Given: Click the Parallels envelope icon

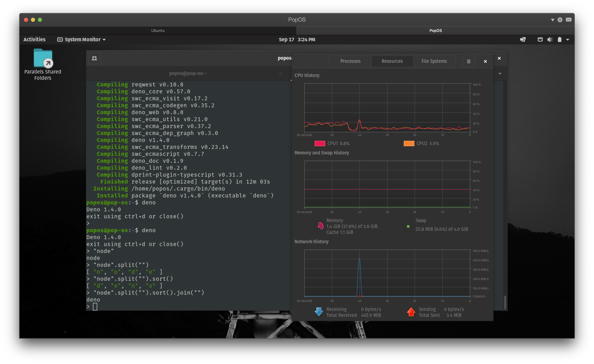Looking at the screenshot, I should click(569, 20).
